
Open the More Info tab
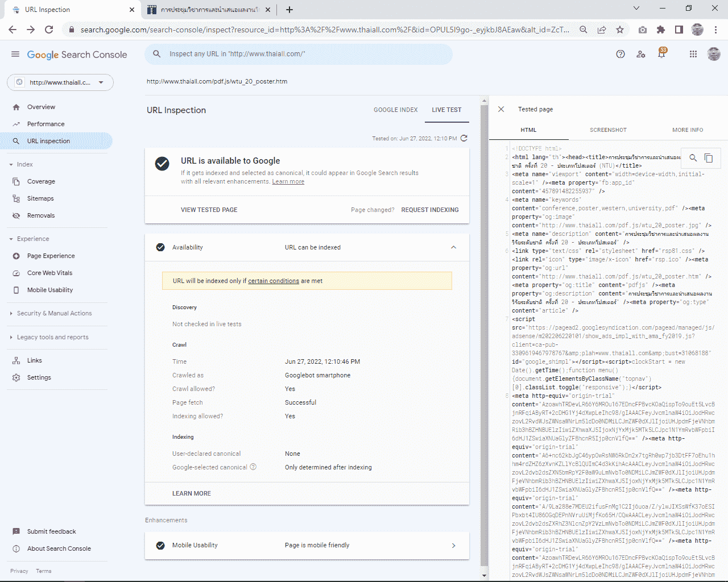(x=687, y=130)
